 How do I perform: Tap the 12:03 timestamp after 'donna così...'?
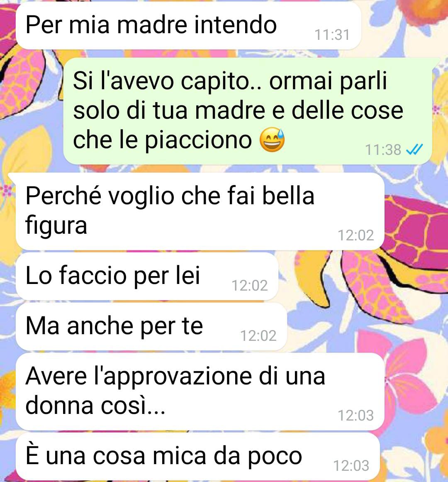point(356,415)
